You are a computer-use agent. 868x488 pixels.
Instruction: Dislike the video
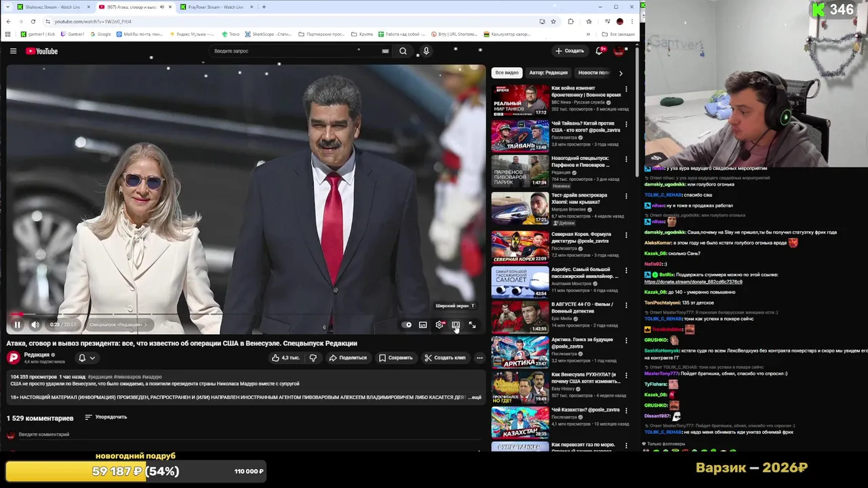313,358
